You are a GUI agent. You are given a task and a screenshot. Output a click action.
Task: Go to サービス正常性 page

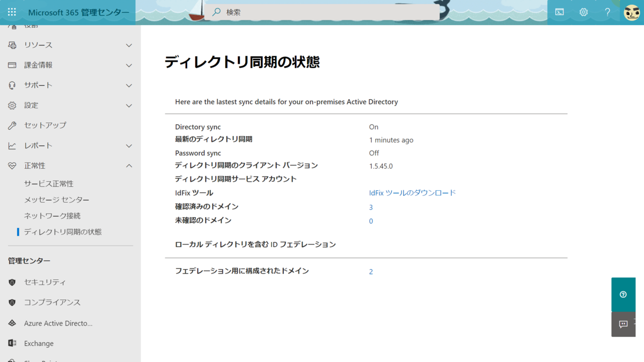(49, 183)
